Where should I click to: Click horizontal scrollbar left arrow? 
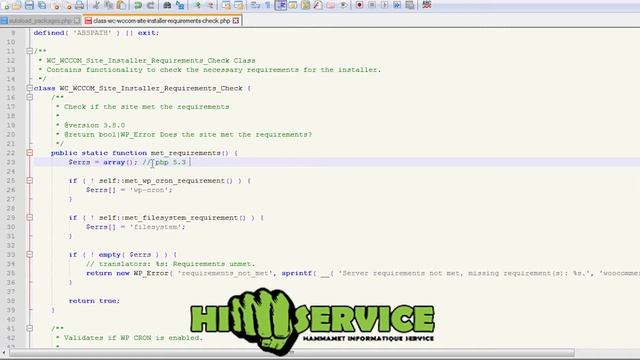(4, 353)
